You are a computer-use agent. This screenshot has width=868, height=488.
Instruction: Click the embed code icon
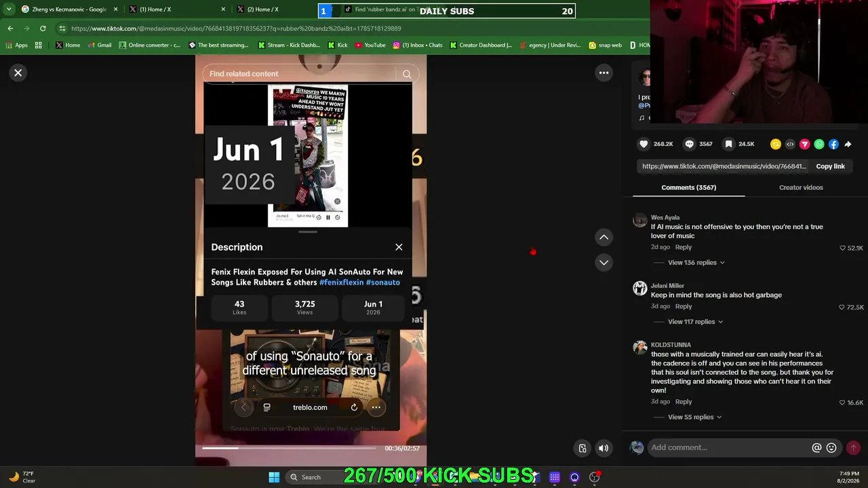pos(790,144)
